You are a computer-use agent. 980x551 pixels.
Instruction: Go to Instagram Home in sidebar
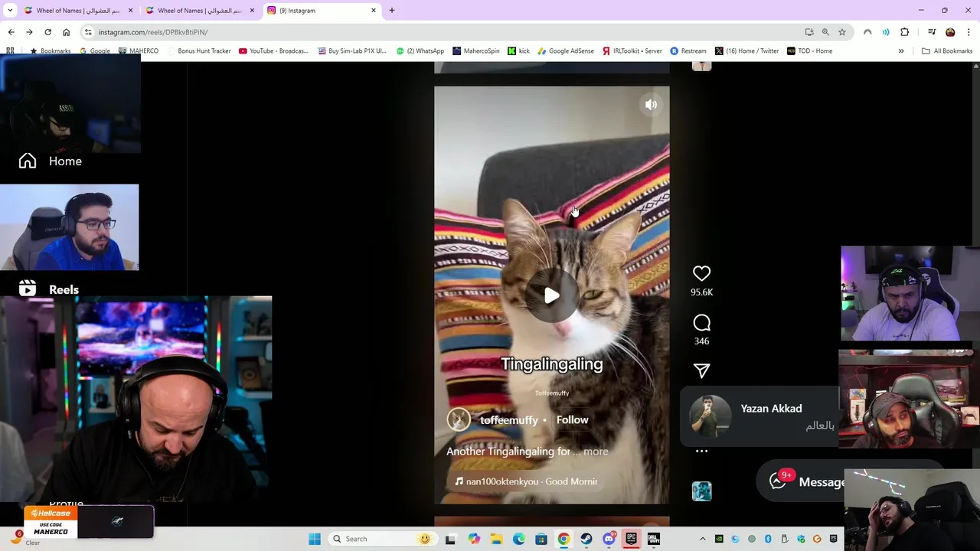click(x=51, y=161)
